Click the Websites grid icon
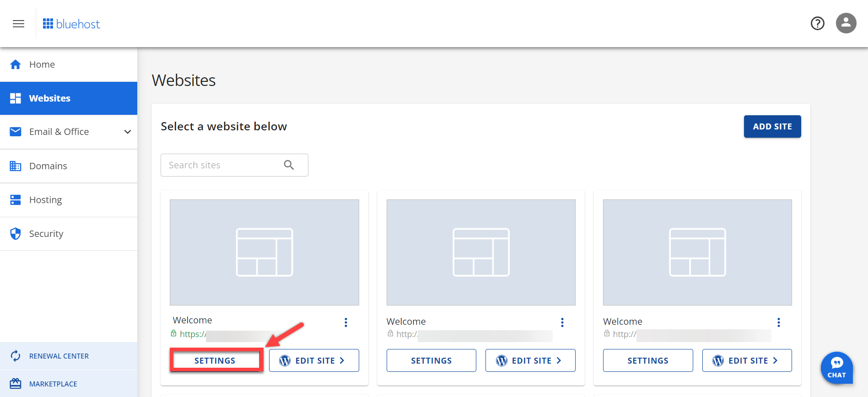 16,98
